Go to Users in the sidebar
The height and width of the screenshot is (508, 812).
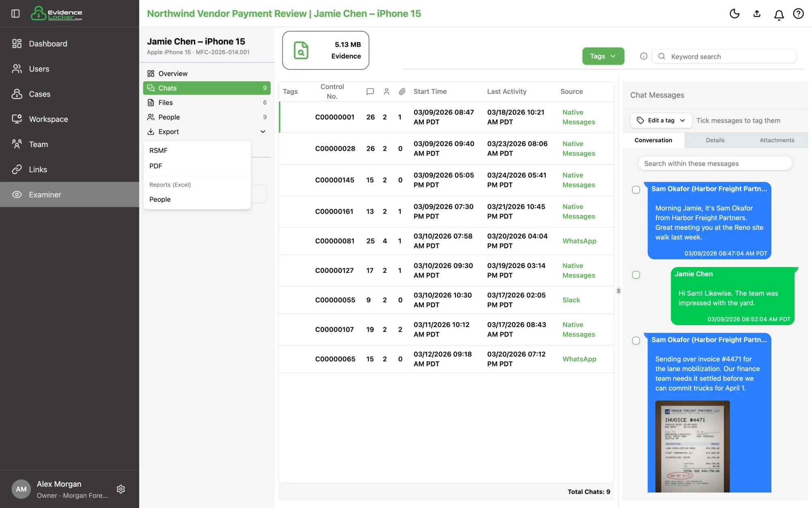pos(69,69)
